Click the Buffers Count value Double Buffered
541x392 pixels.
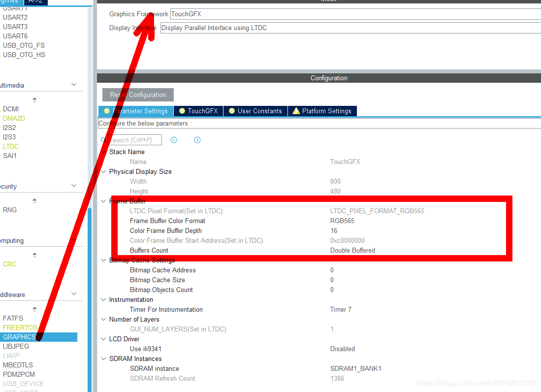pyautogui.click(x=352, y=251)
